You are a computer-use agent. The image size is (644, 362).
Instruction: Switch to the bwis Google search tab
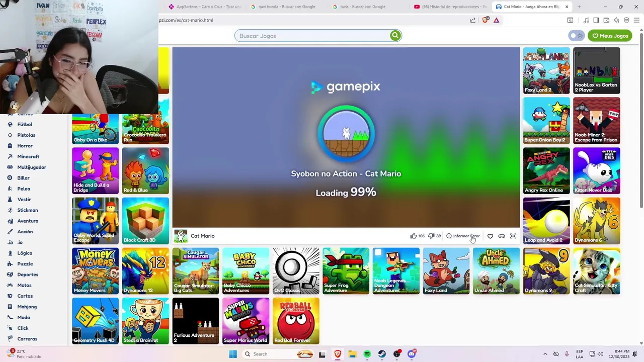tap(368, 7)
